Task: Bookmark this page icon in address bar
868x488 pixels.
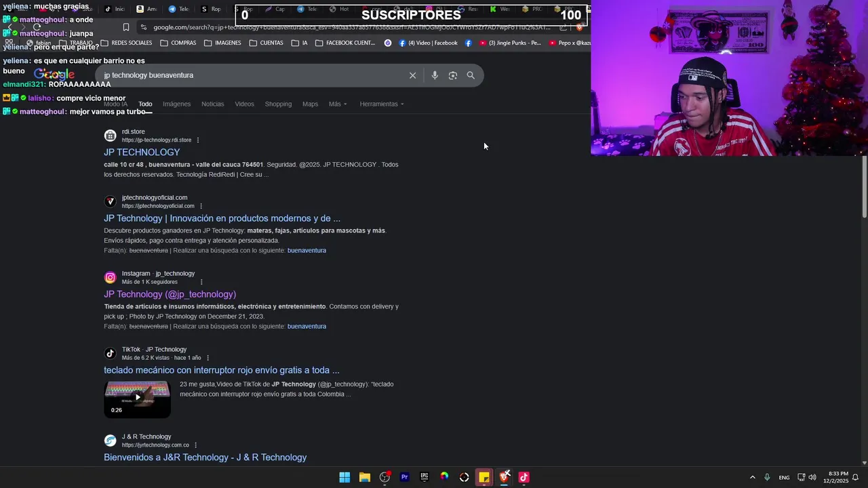Action: [x=126, y=27]
